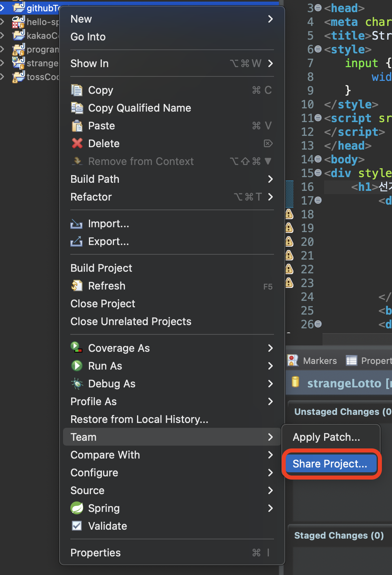Open the Configure submenu
The height and width of the screenshot is (575, 392).
tap(172, 473)
